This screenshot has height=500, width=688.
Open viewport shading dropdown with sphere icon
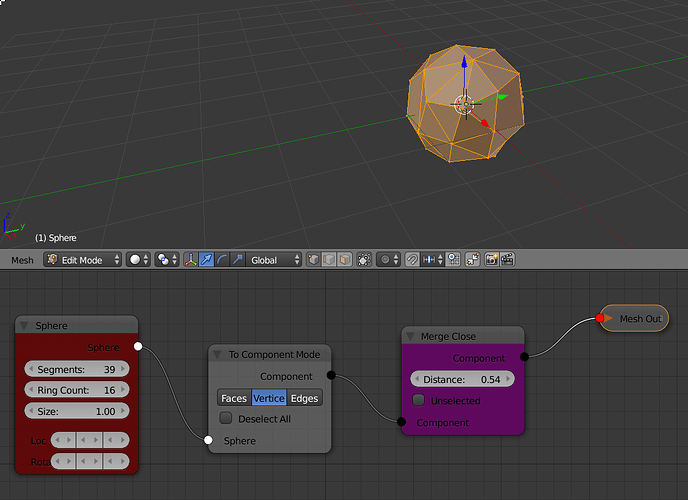[x=138, y=260]
